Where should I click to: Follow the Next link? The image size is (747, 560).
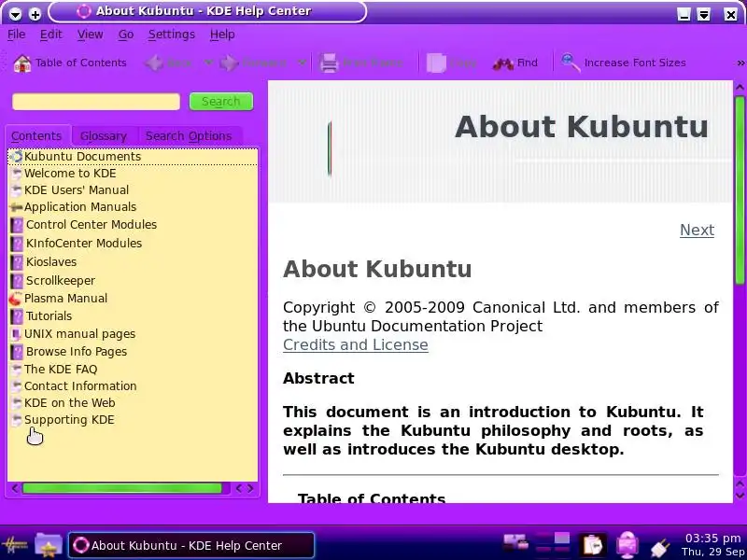tap(697, 230)
